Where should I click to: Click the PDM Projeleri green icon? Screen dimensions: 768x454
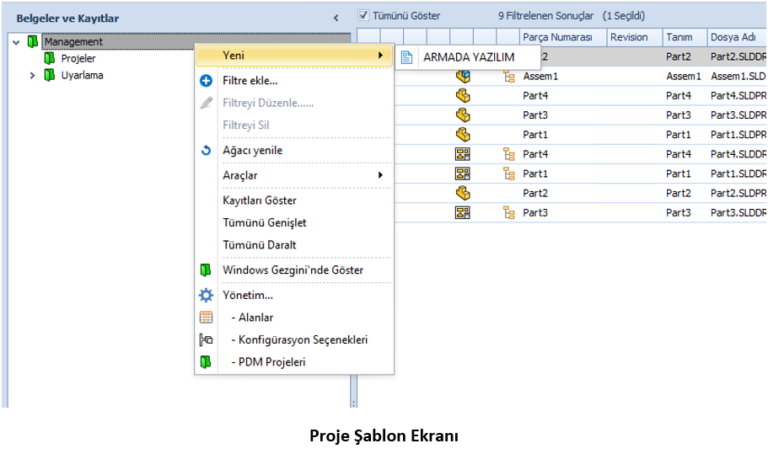(x=206, y=362)
